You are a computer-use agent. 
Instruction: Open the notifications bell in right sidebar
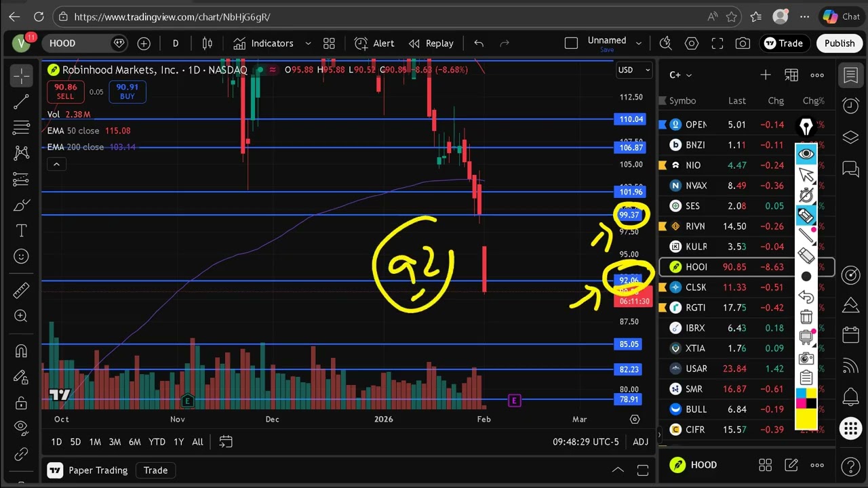click(850, 396)
